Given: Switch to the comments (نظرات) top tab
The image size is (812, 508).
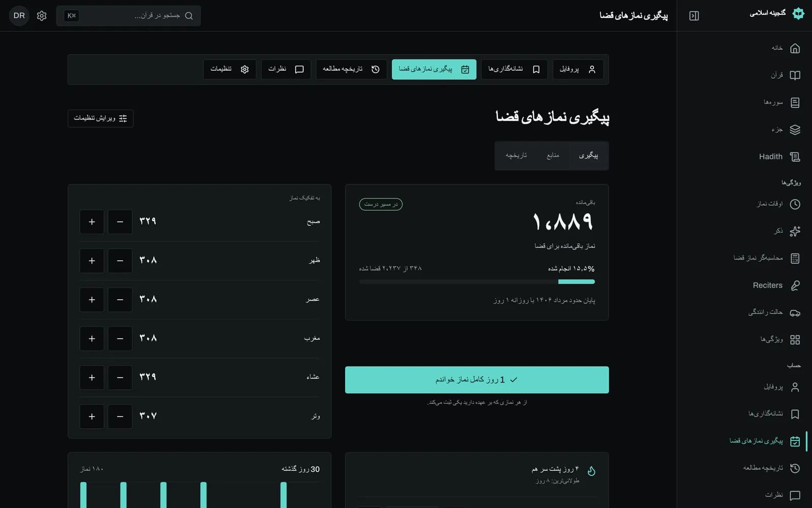Looking at the screenshot, I should 286,69.
